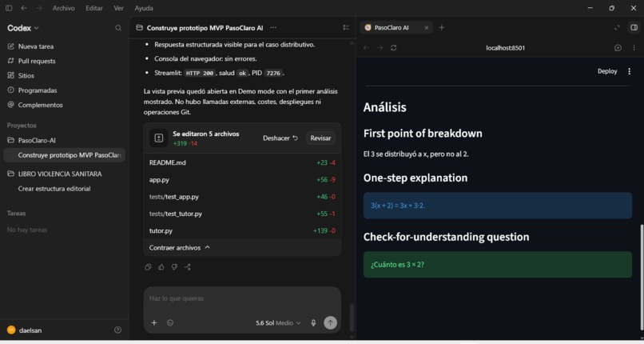Image resolution: width=644 pixels, height=344 pixels.
Task: Open the browser panel kebab menu
Action: click(634, 48)
